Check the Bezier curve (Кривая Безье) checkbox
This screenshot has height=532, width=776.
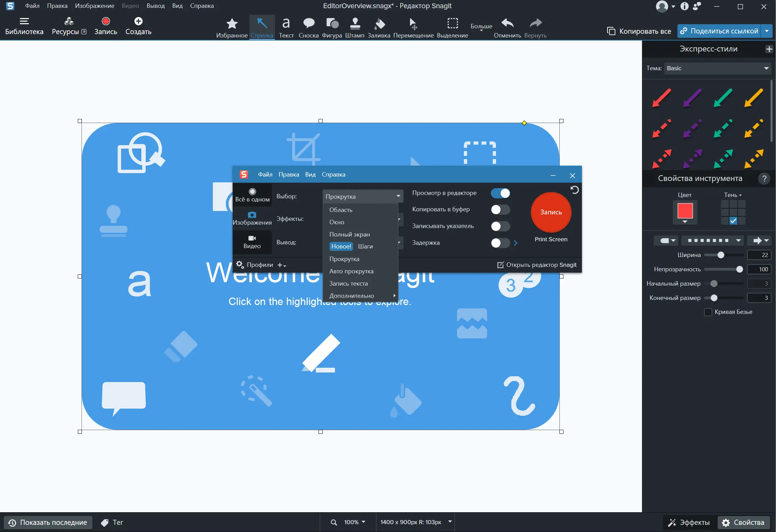(708, 312)
